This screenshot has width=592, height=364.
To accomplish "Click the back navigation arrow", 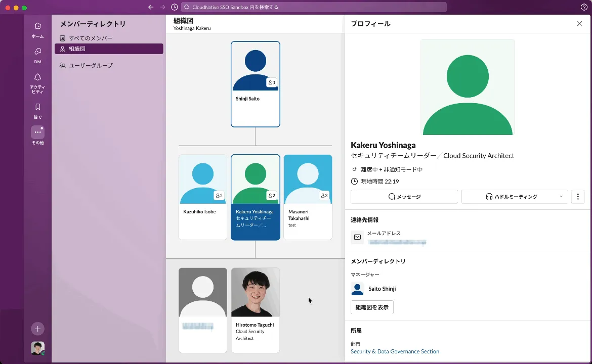I will 151,7.
